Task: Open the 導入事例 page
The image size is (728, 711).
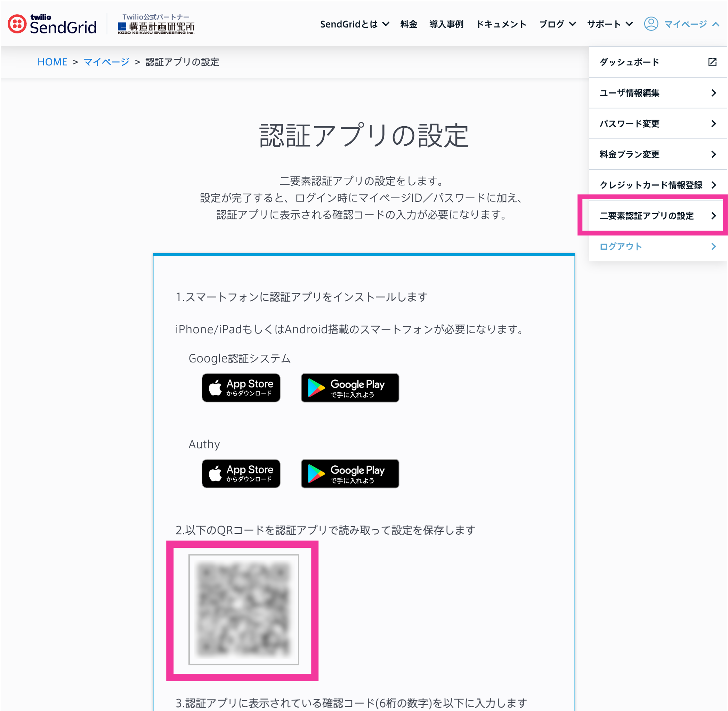Action: pos(446,24)
